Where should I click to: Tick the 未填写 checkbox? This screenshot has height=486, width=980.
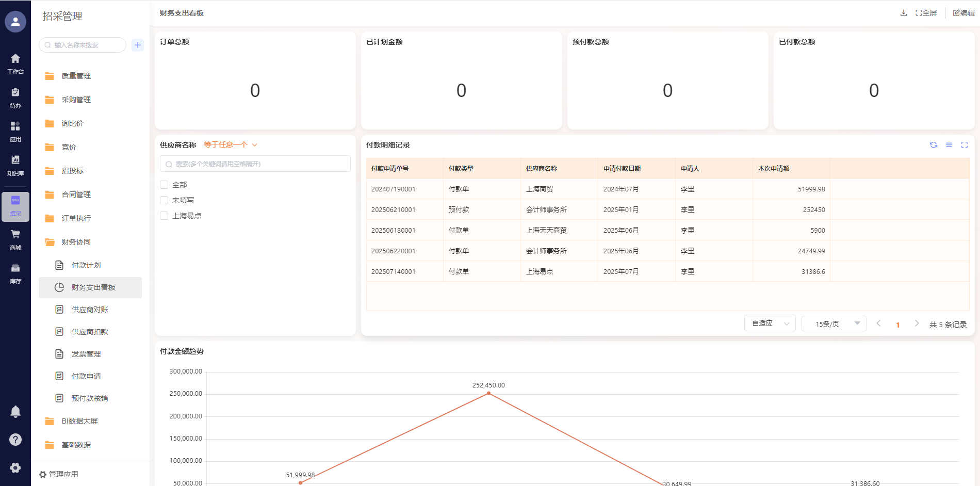[164, 200]
